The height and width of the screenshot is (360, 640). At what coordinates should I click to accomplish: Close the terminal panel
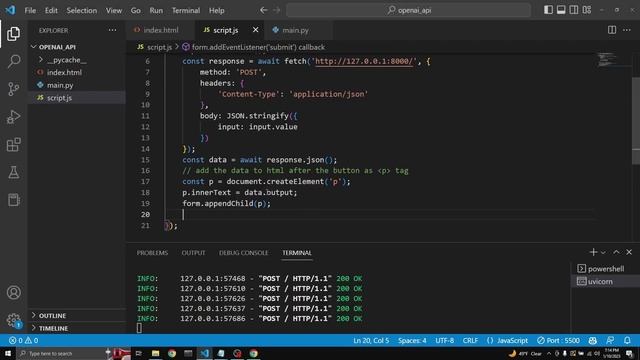[x=629, y=252]
